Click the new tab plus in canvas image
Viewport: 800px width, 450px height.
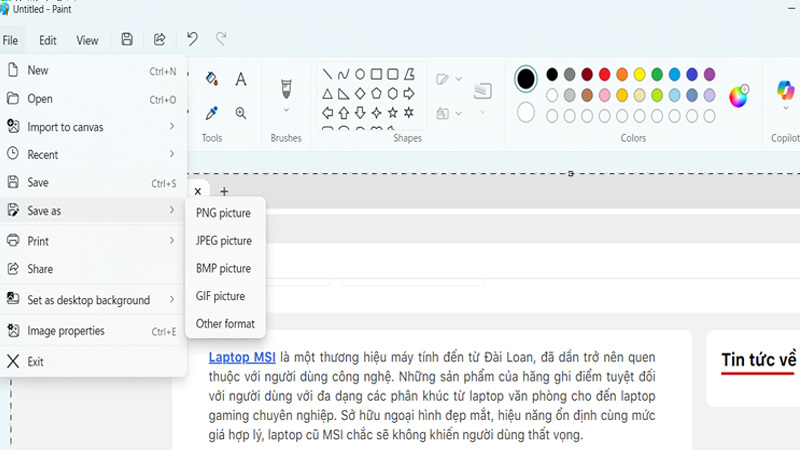click(x=224, y=191)
